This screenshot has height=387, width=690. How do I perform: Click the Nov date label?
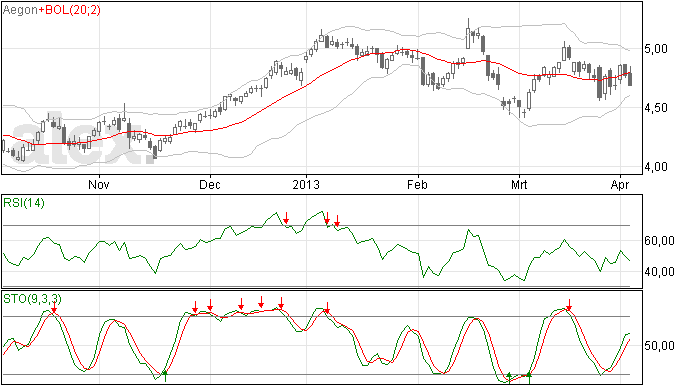click(x=99, y=184)
